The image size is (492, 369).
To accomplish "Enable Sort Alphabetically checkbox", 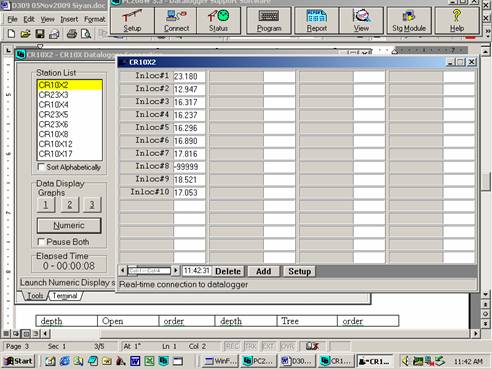I will click(41, 167).
